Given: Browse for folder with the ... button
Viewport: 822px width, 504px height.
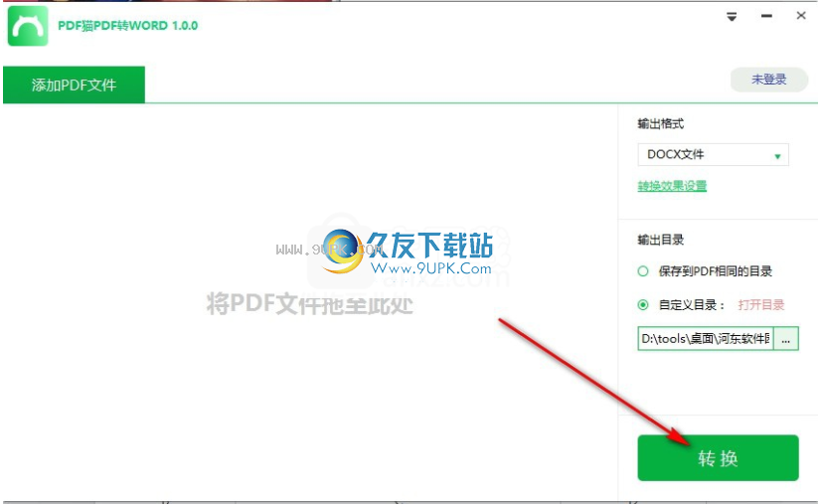Looking at the screenshot, I should click(x=786, y=339).
